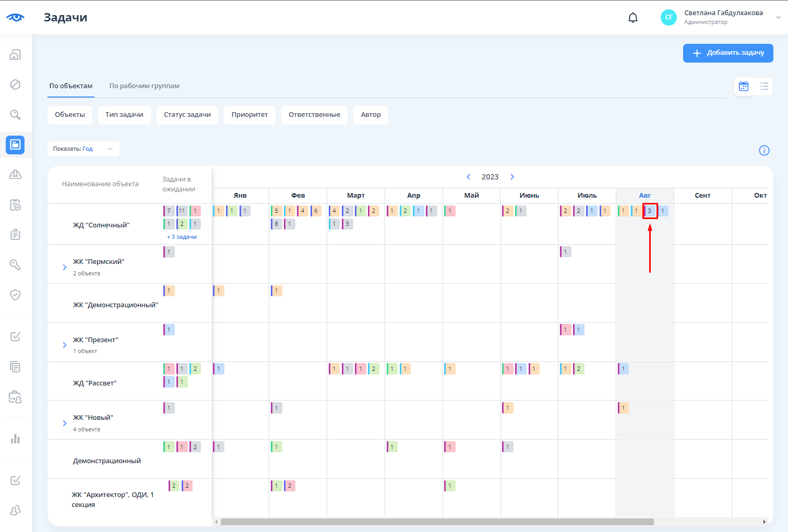This screenshot has width=788, height=532.
Task: Open the hard hat sidebar section
Action: 15,174
